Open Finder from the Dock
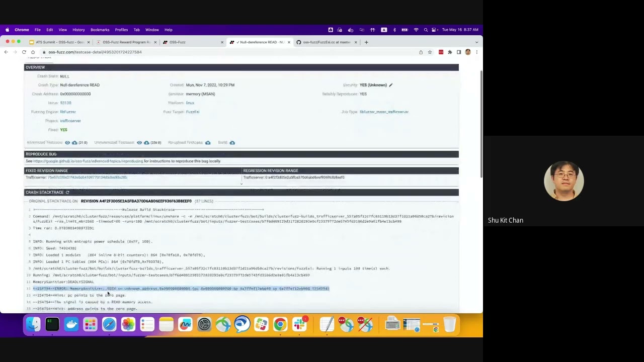The image size is (644, 362). click(33, 324)
